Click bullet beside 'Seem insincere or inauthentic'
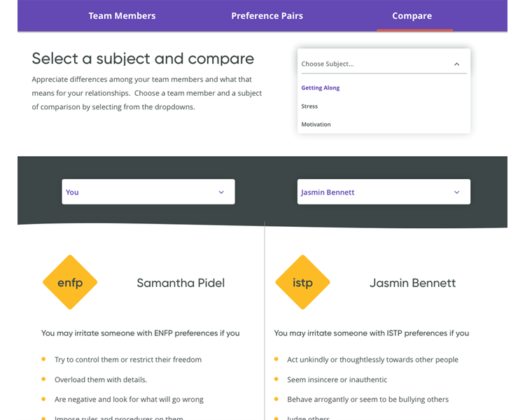The width and height of the screenshot is (525, 420). (276, 379)
